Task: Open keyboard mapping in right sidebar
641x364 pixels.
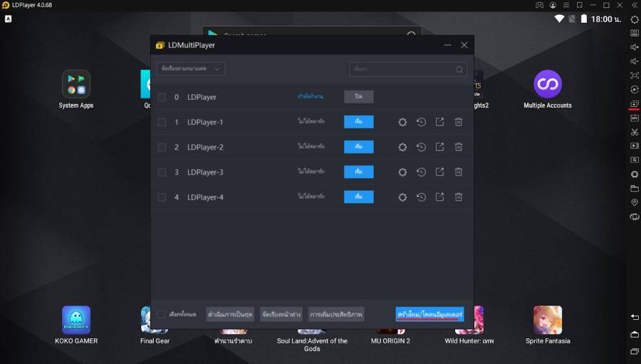Action: click(635, 33)
